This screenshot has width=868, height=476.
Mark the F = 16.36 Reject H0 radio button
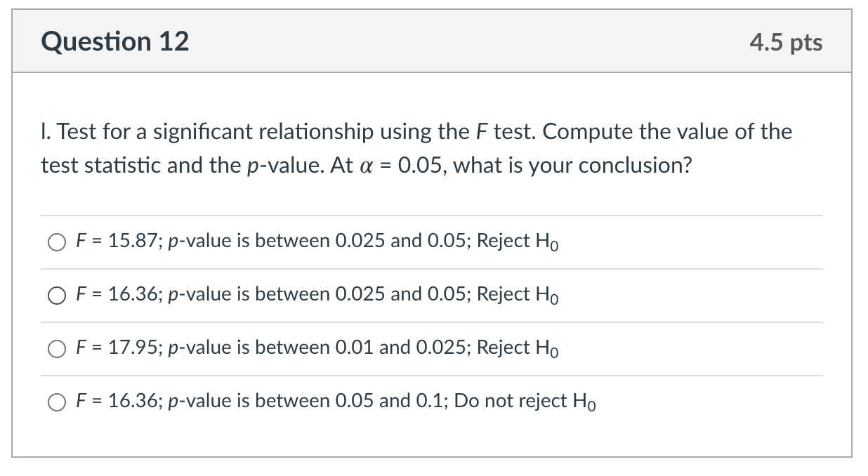58,296
